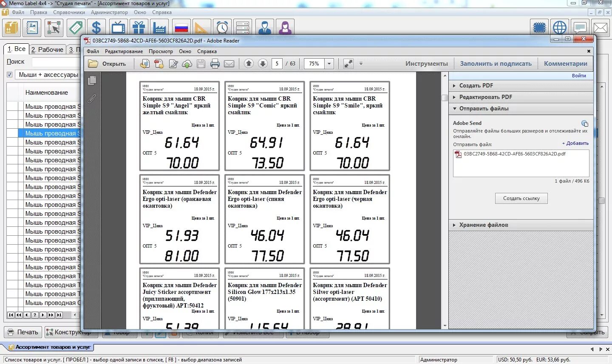Viewport: 612px width, 364px height.
Task: Click the blue chip icon in Memo Label toolbar
Action: pyautogui.click(x=540, y=28)
